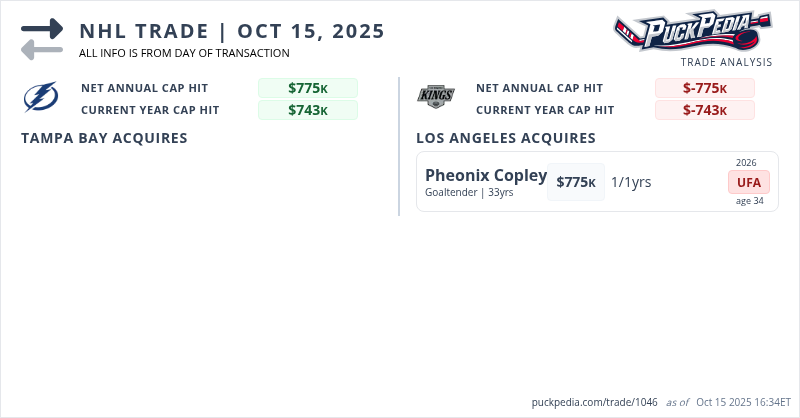Click the 1/1yrs contract term text
This screenshot has width=800, height=418.
tap(631, 182)
